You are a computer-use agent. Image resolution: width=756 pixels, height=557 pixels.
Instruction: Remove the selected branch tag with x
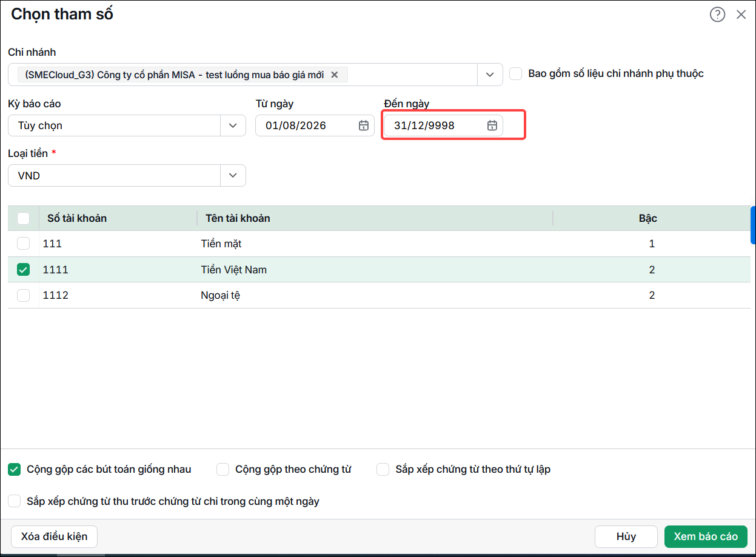point(334,75)
